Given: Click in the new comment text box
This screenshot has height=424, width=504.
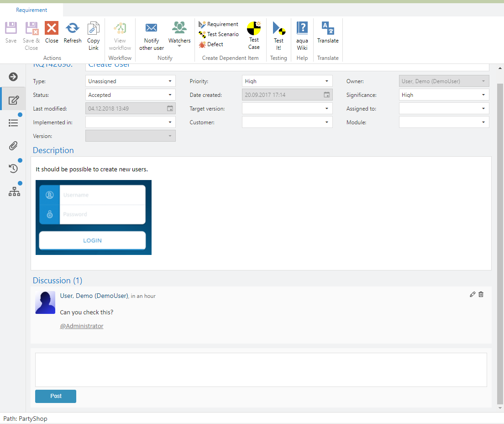Looking at the screenshot, I should (x=261, y=370).
